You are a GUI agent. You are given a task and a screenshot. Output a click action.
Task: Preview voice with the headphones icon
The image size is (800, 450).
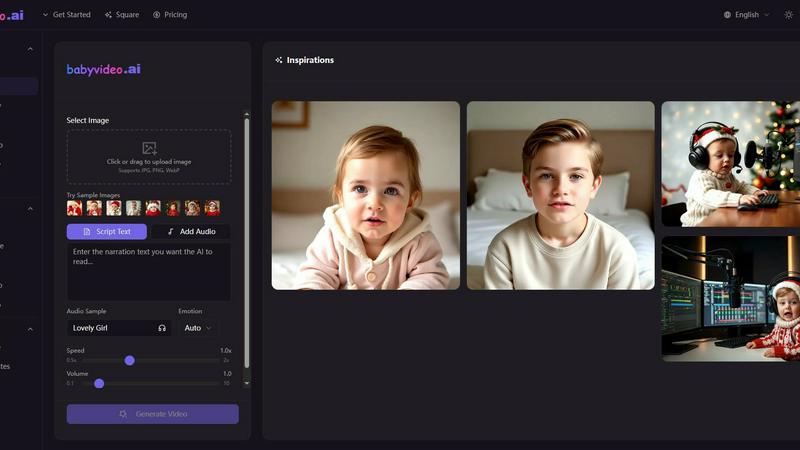coord(162,328)
